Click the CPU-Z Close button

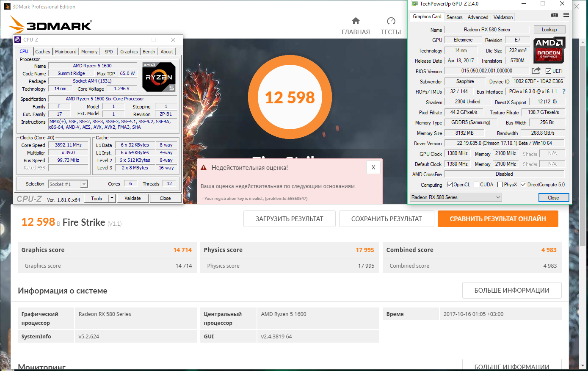tap(165, 198)
